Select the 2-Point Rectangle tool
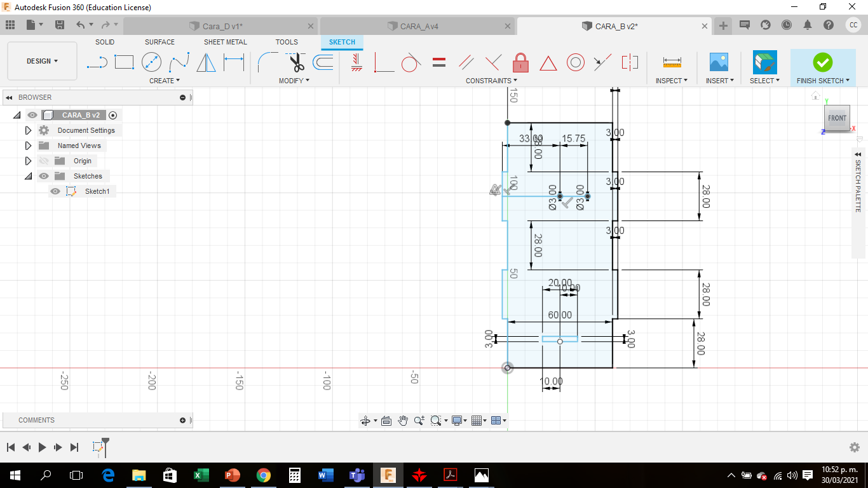The height and width of the screenshot is (488, 868). (x=124, y=62)
